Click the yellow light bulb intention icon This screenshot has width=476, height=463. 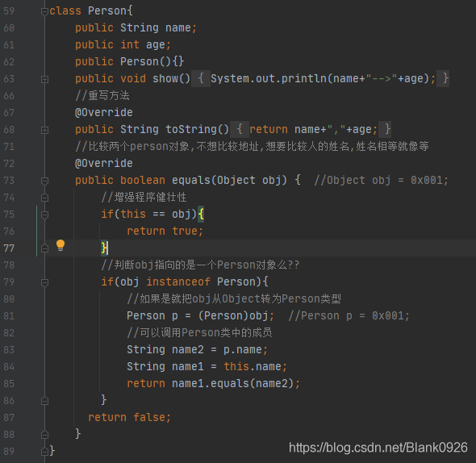tap(61, 245)
